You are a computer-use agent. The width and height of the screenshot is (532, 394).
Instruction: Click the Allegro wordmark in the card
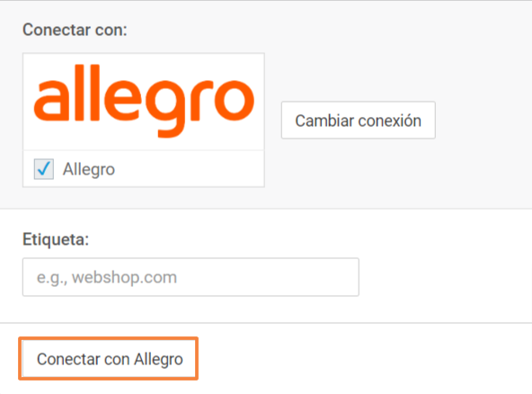(x=144, y=102)
